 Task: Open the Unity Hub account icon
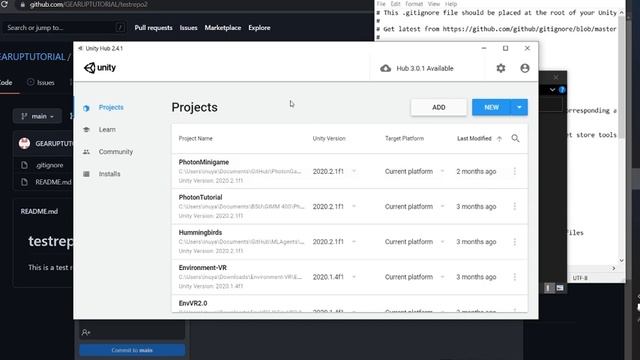[525, 68]
